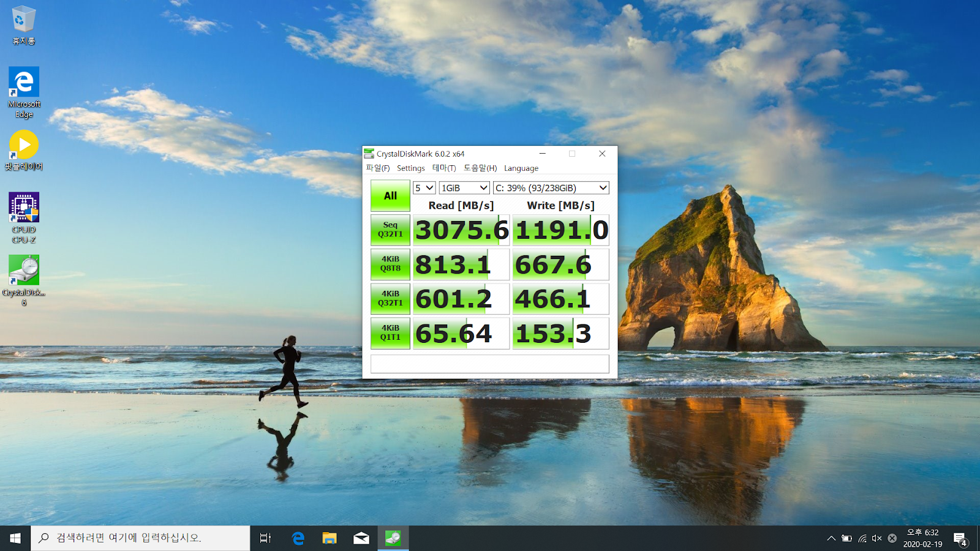Open the Windows Start menu
The image size is (980, 551).
click(x=15, y=538)
